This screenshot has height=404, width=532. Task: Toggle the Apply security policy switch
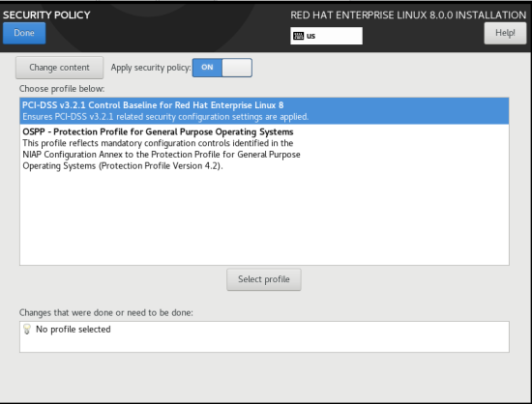click(222, 68)
